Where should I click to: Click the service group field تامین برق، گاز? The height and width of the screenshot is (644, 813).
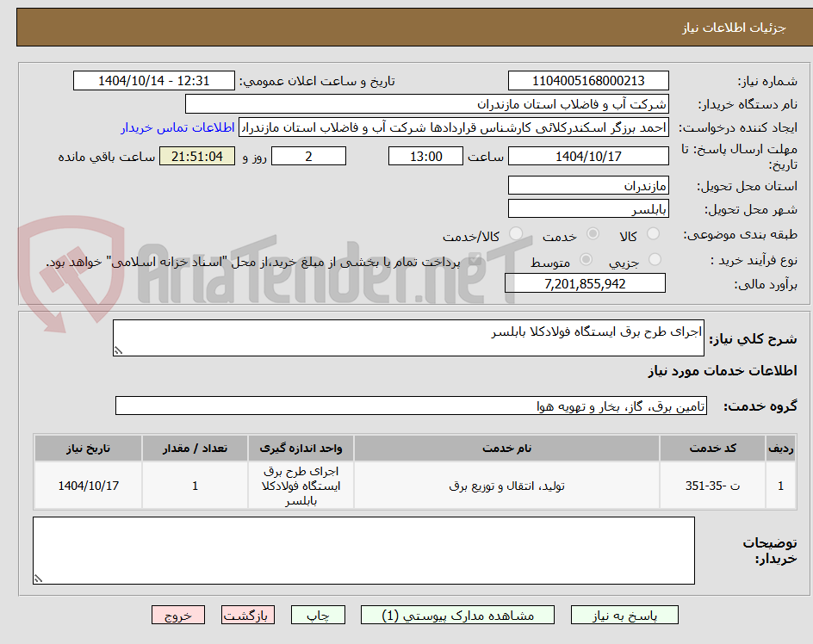click(x=411, y=406)
